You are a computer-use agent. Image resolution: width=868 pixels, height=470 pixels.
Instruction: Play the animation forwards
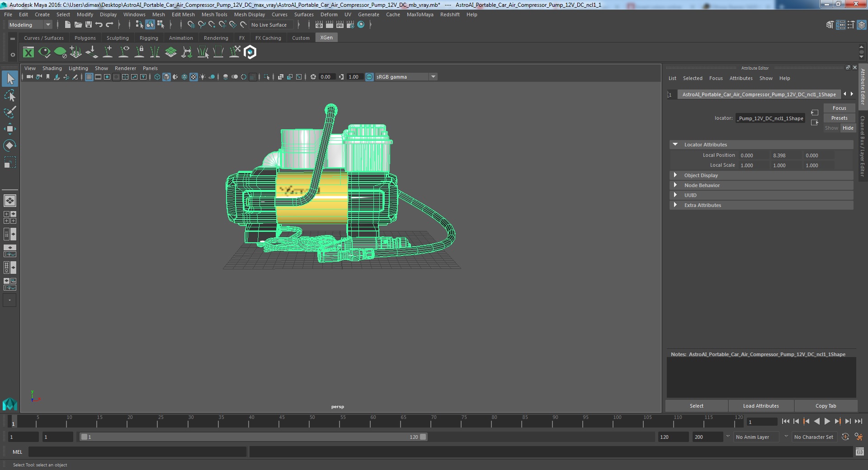click(827, 421)
